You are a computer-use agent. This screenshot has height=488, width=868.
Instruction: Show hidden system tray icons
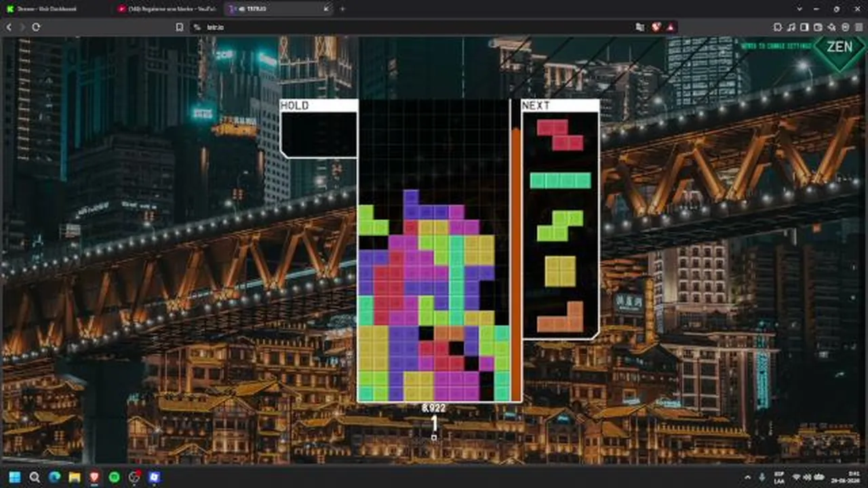748,477
